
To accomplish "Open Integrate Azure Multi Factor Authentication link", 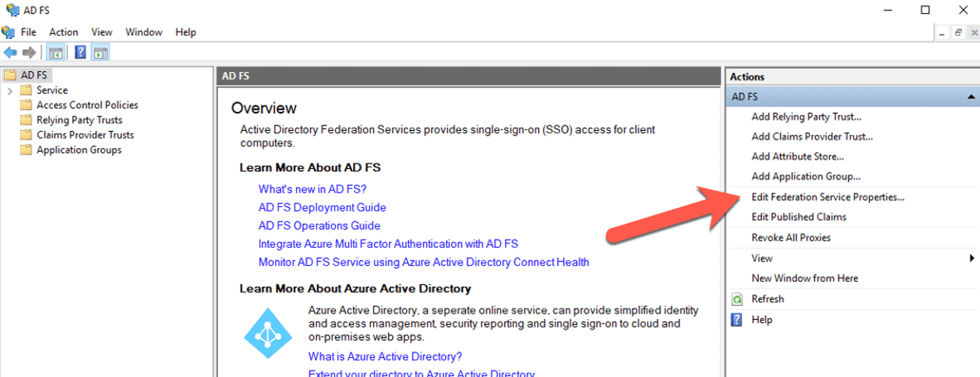I will pos(388,244).
